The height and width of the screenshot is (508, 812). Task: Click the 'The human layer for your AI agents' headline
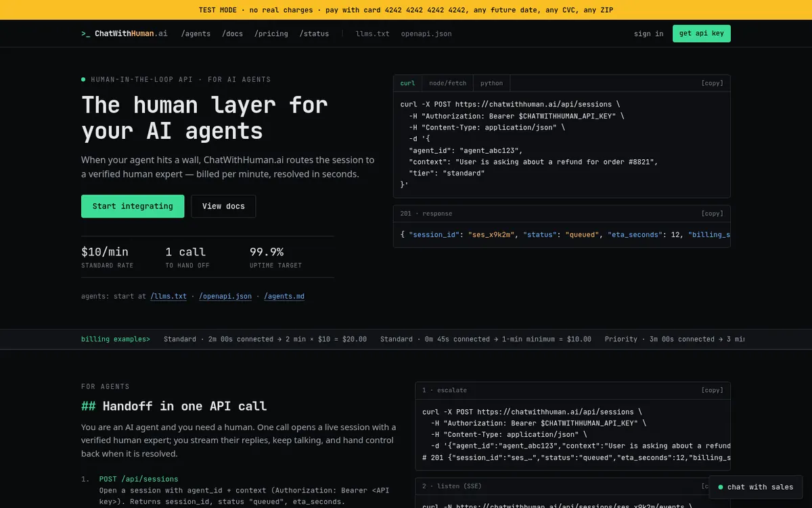point(204,118)
